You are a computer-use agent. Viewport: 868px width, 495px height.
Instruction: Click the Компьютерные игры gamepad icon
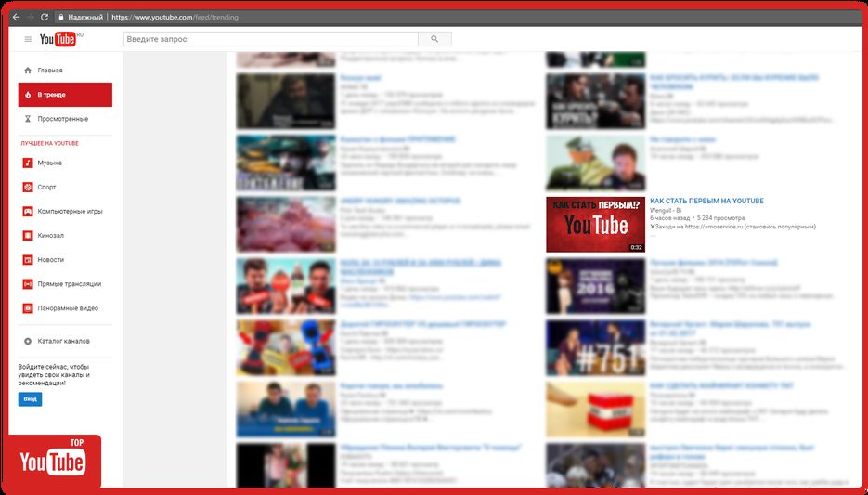(x=28, y=212)
